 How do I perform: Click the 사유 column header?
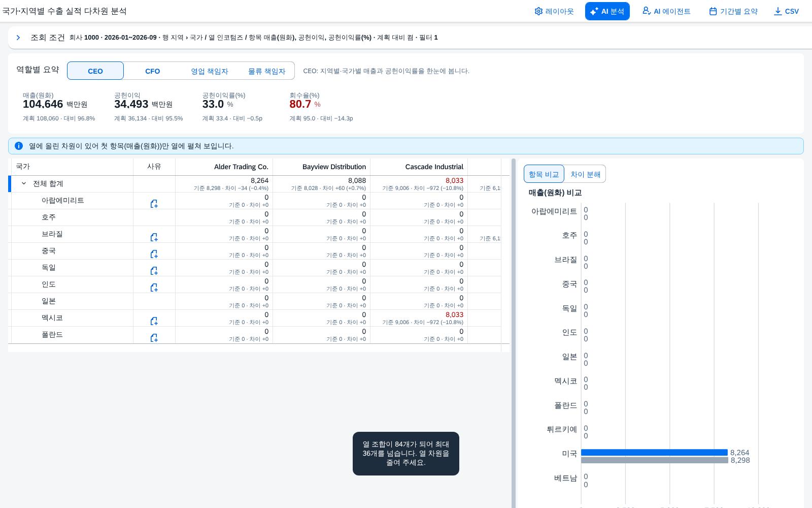coord(154,167)
